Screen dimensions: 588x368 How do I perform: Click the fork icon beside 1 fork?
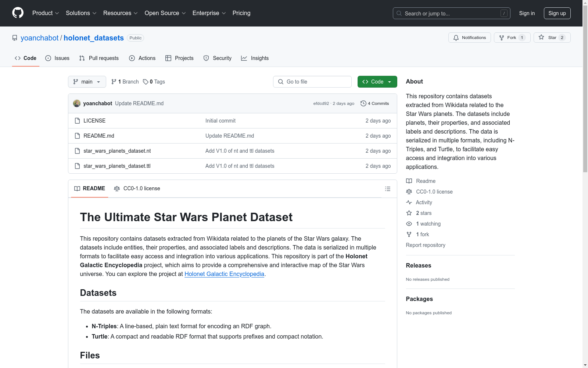click(x=409, y=234)
